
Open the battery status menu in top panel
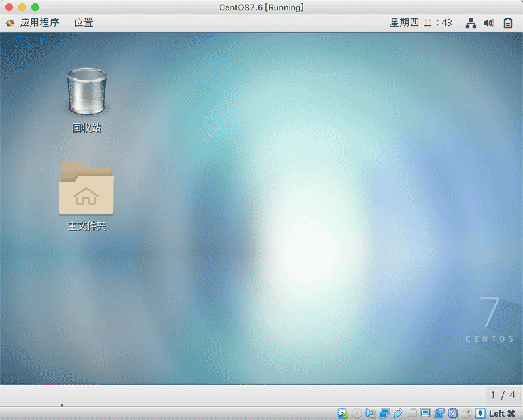pyautogui.click(x=507, y=22)
